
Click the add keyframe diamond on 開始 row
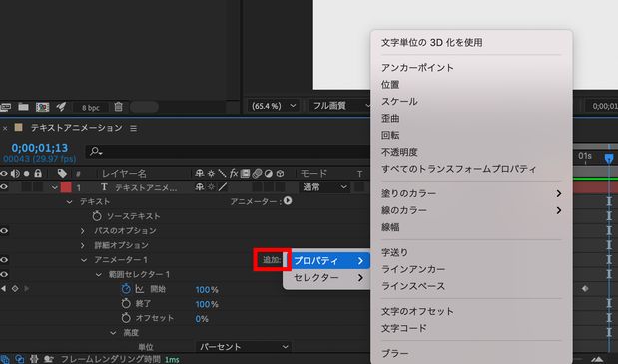[15, 288]
